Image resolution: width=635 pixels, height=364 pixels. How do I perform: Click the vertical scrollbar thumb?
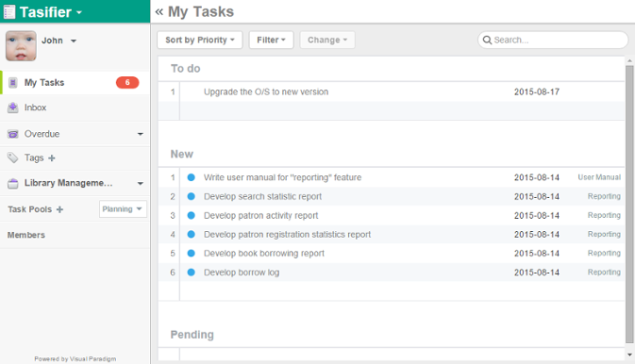pyautogui.click(x=629, y=204)
